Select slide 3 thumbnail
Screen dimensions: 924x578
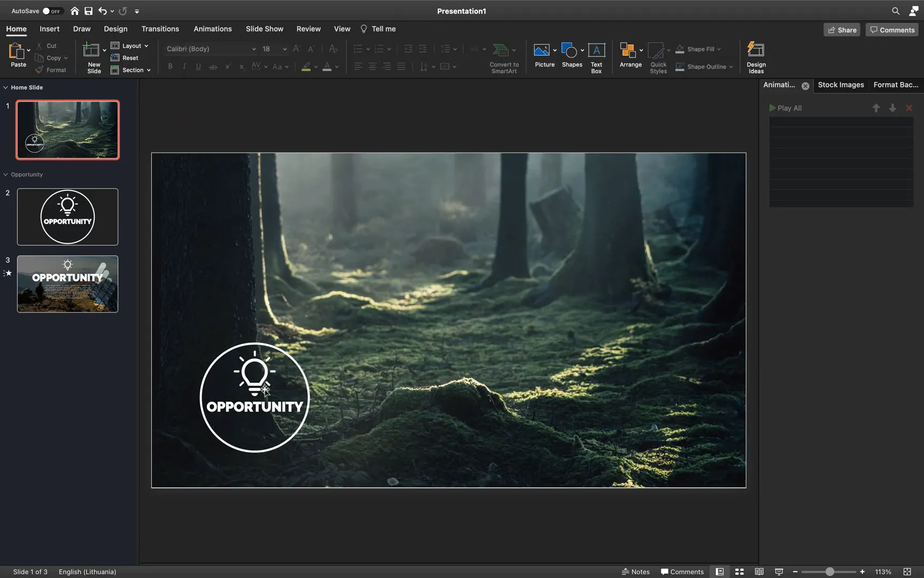67,284
